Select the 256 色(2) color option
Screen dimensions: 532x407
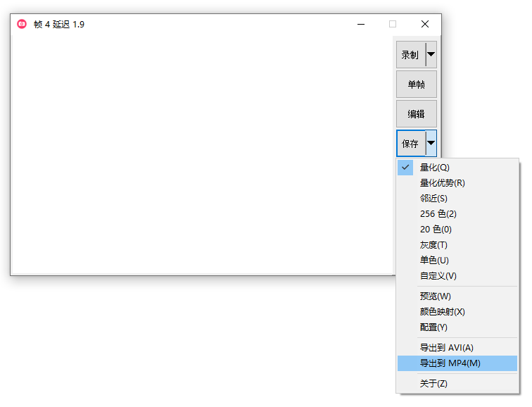(x=438, y=214)
